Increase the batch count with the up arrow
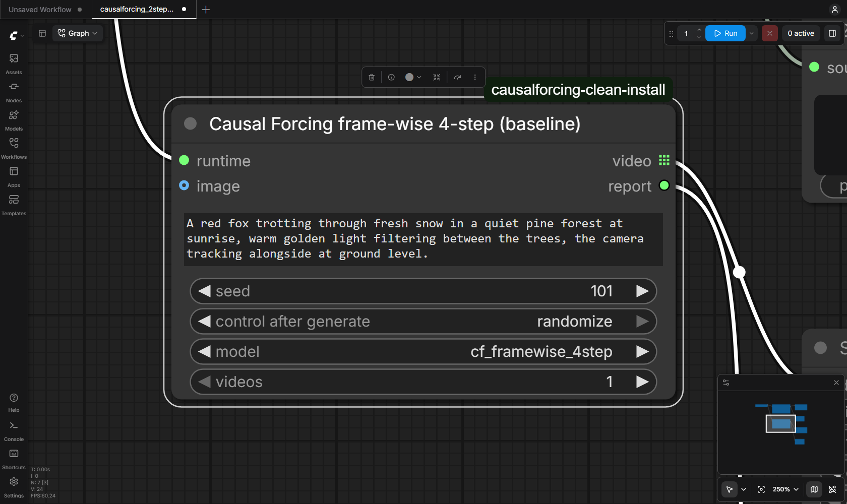The height and width of the screenshot is (504, 847). [x=699, y=30]
